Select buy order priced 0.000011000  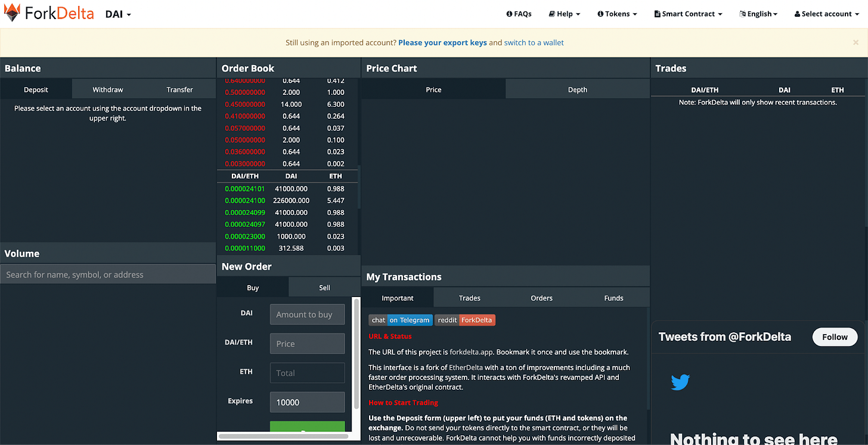(287, 248)
